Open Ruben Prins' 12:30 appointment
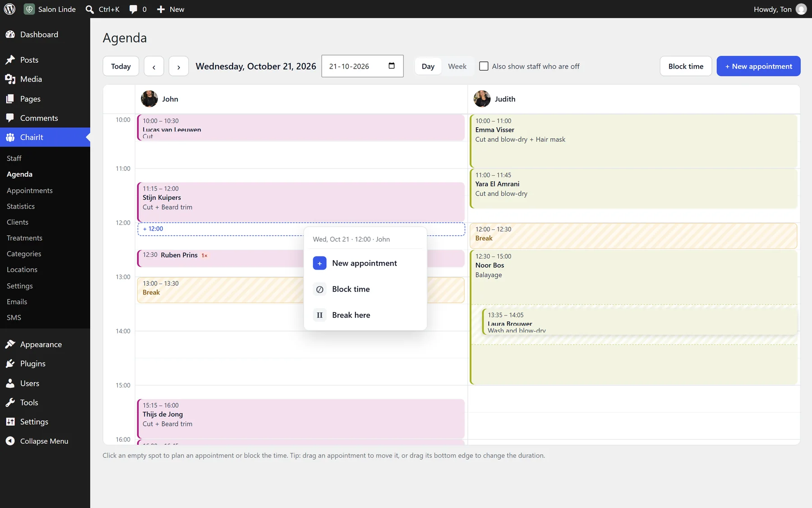 point(221,258)
